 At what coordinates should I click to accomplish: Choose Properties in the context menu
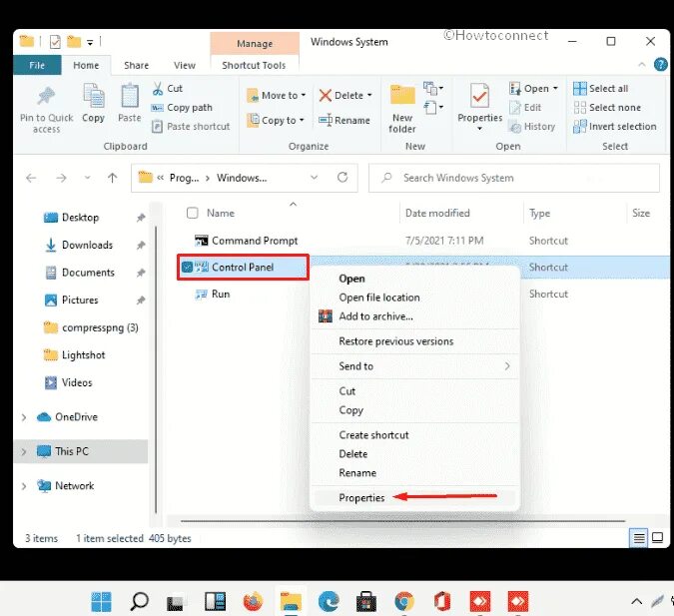414,498
